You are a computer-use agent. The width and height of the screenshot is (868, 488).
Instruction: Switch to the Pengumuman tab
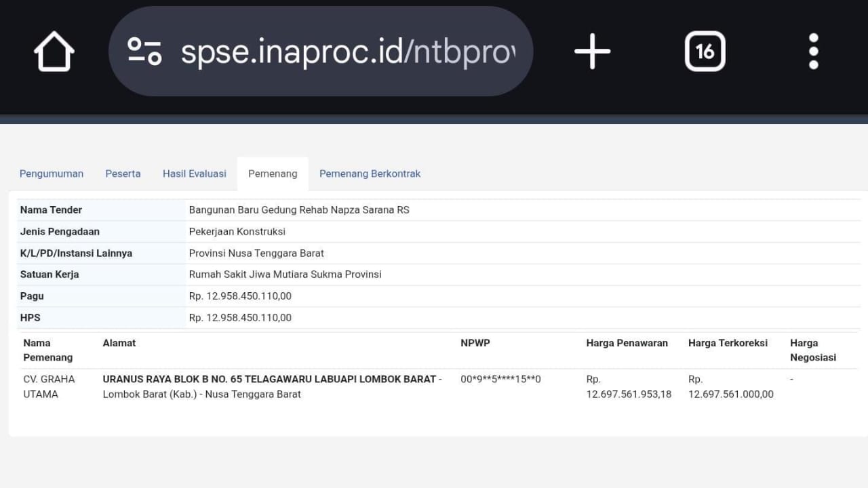(x=52, y=174)
